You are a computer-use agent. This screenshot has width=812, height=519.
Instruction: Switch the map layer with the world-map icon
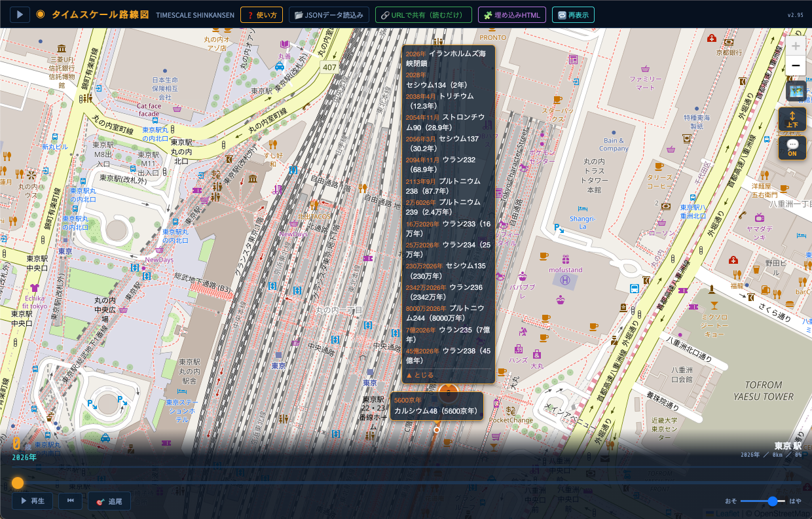[x=796, y=90]
